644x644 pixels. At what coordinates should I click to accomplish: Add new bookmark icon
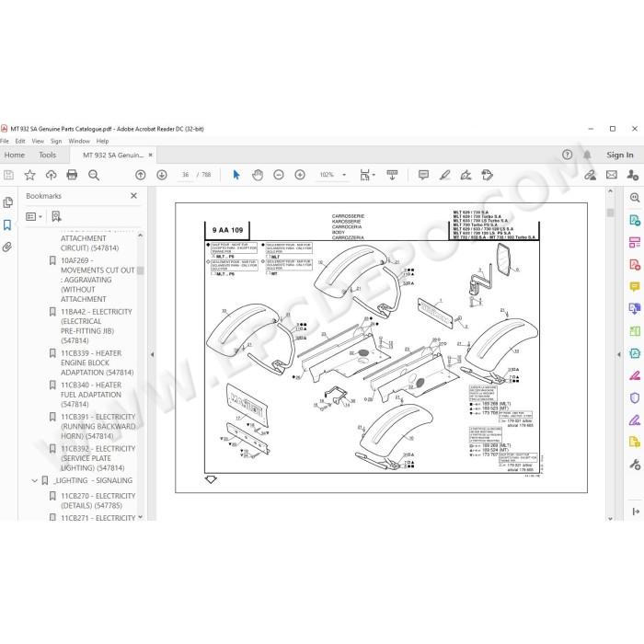tap(56, 216)
